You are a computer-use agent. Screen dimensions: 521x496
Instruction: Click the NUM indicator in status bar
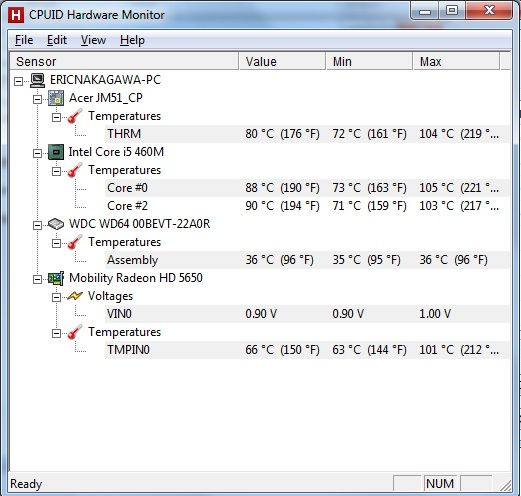pos(440,484)
